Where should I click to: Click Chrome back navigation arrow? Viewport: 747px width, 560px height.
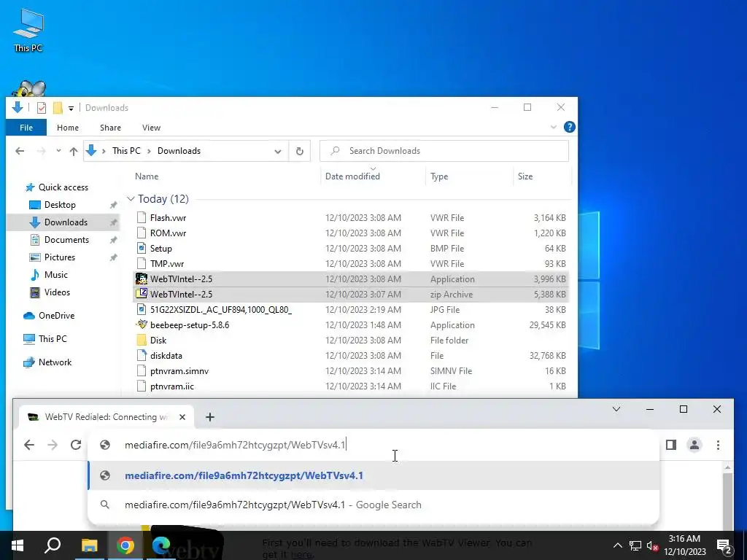tap(29, 445)
